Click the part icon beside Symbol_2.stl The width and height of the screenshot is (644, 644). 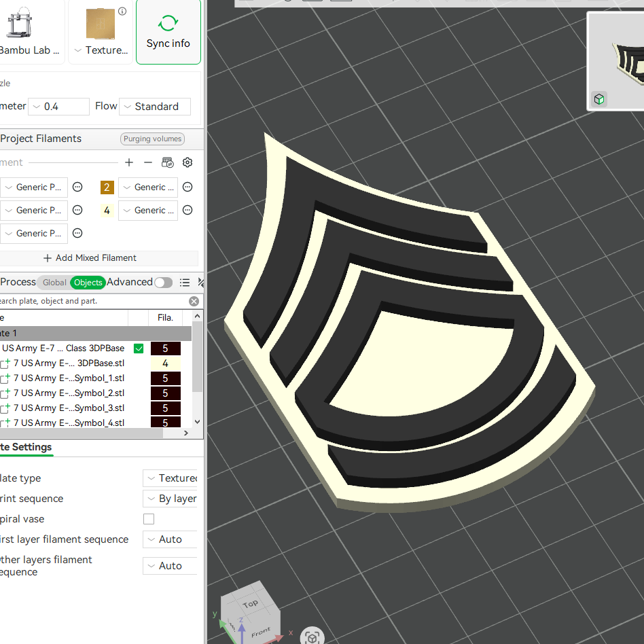pyautogui.click(x=5, y=393)
